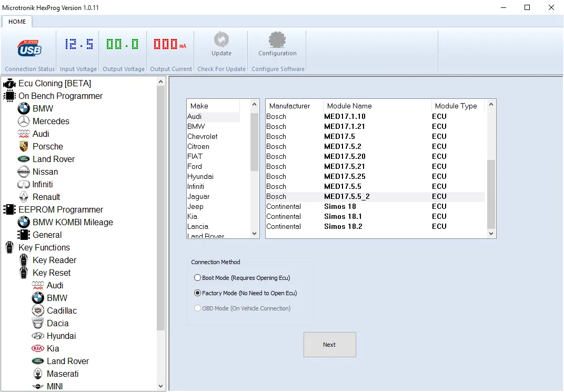The width and height of the screenshot is (564, 392).
Task: Switch to the HOME tab
Action: (17, 22)
